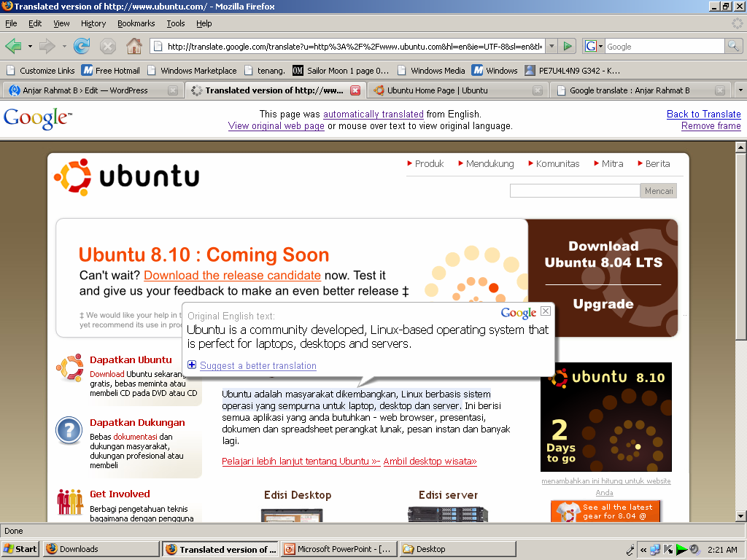Open Back history dropdown arrow
The height and width of the screenshot is (560, 747).
tap(30, 47)
